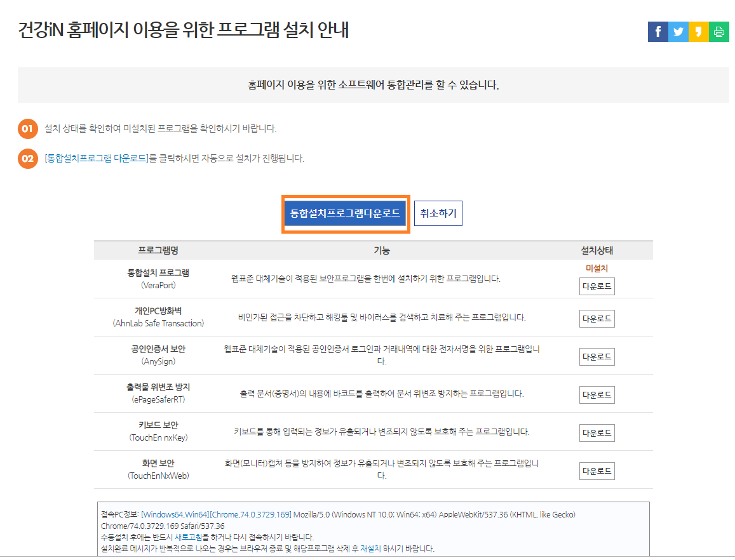Click the 기능 column header
The image size is (735, 560).
pos(382,251)
